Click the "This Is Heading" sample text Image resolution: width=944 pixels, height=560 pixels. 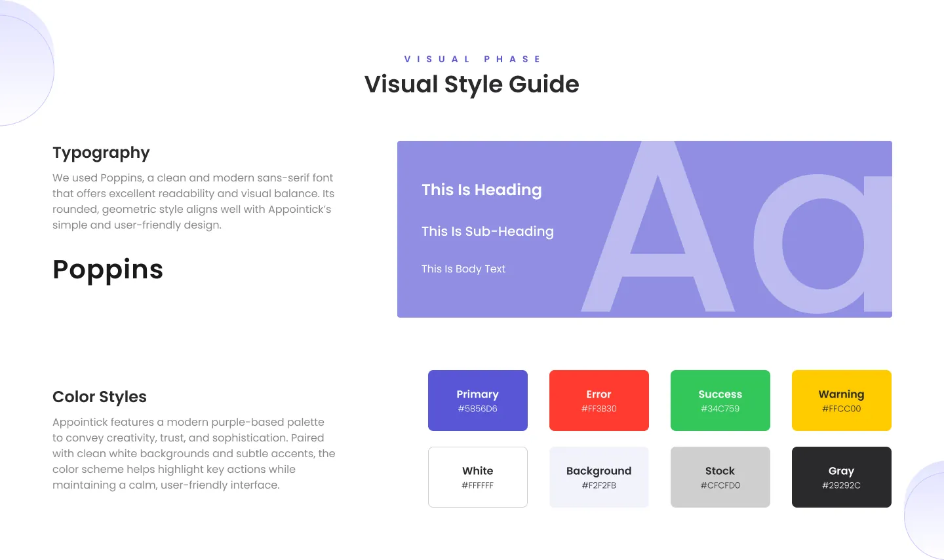pos(482,190)
